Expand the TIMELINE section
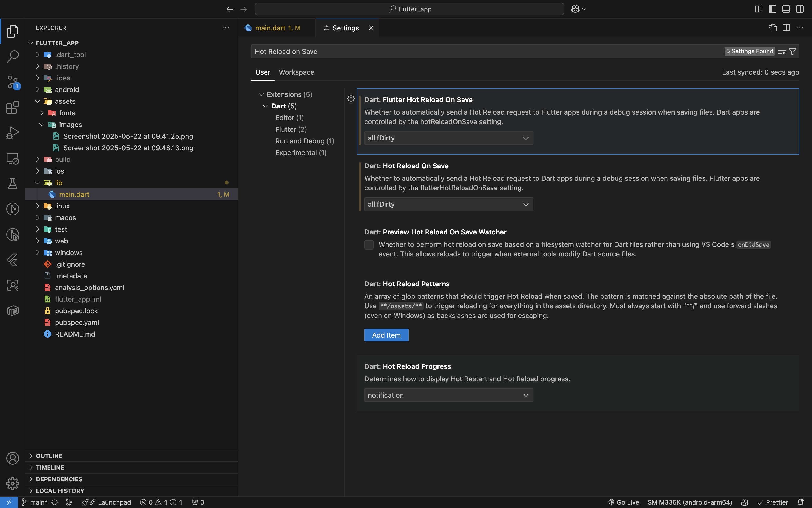The width and height of the screenshot is (812, 508). (132, 467)
